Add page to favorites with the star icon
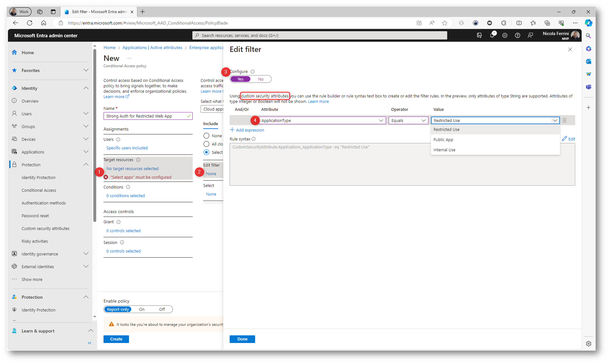The width and height of the screenshot is (609, 364). (444, 23)
